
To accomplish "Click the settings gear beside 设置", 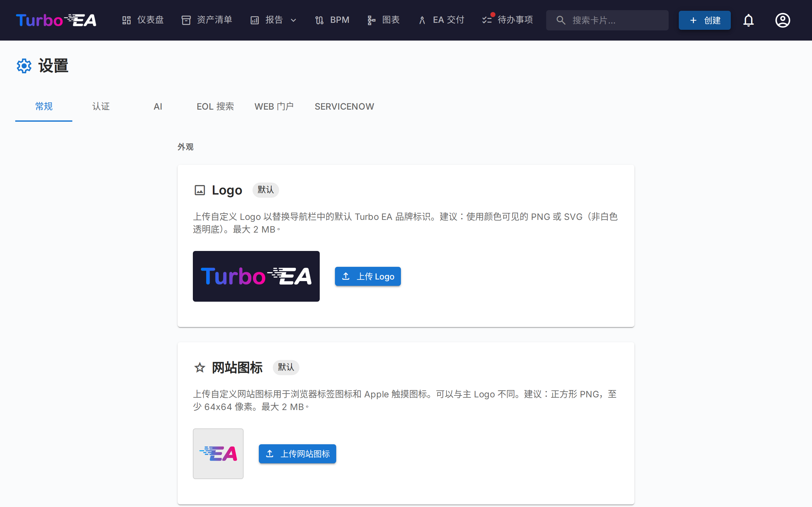I will click(x=24, y=66).
